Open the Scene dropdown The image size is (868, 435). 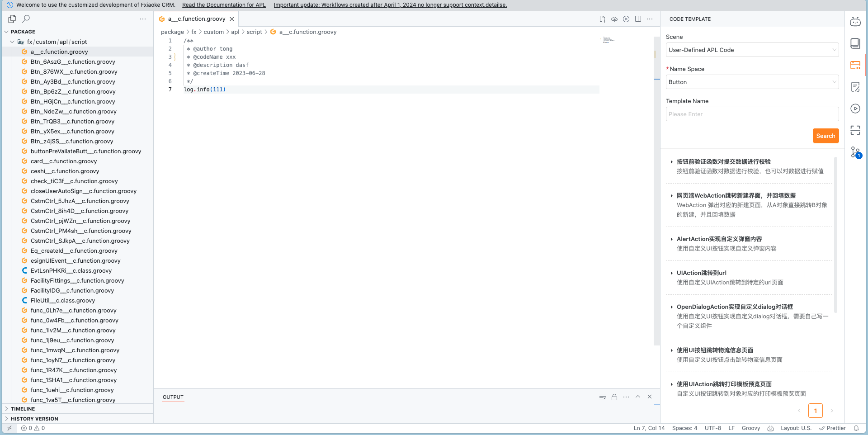click(x=752, y=50)
